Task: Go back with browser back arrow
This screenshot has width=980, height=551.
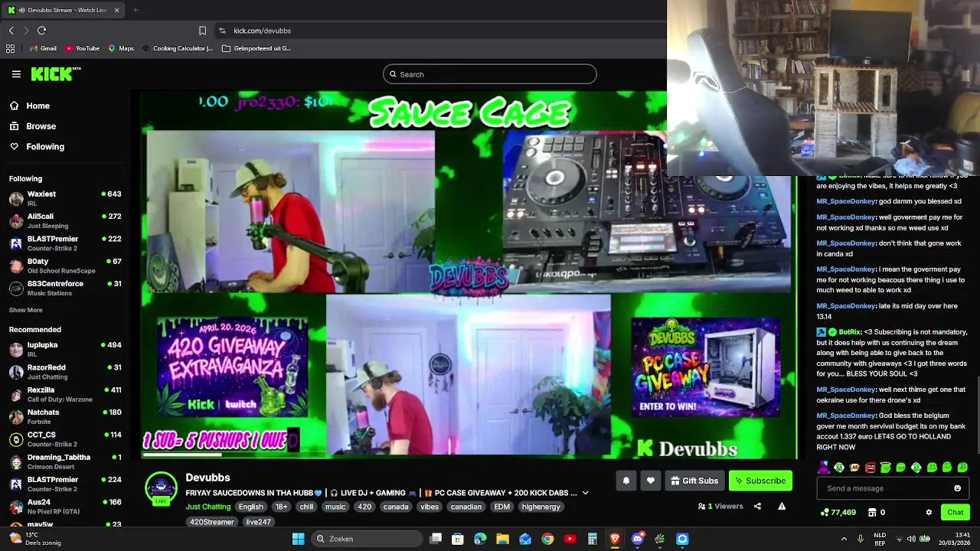Action: click(x=11, y=31)
